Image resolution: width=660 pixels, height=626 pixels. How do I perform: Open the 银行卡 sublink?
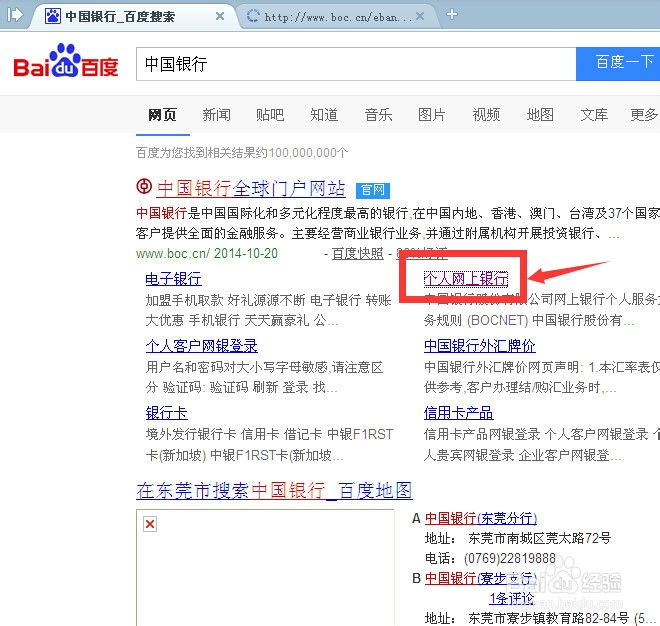[x=167, y=413]
